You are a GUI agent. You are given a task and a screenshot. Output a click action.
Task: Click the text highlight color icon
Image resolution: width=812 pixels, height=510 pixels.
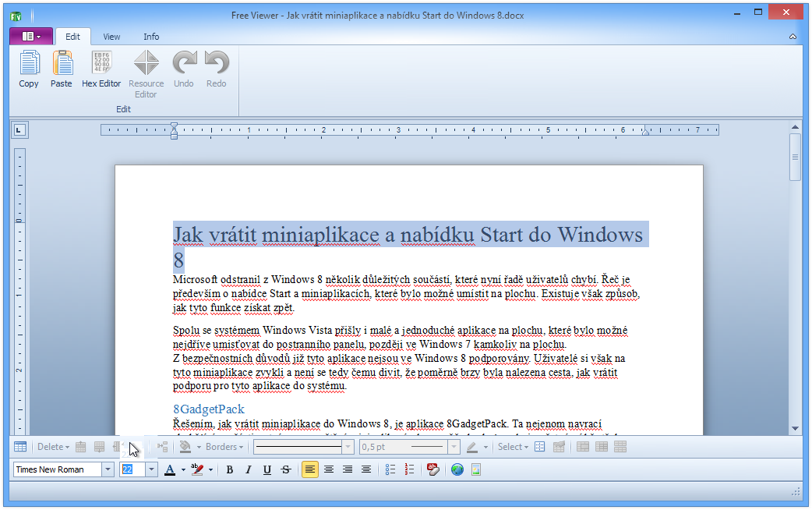point(197,469)
